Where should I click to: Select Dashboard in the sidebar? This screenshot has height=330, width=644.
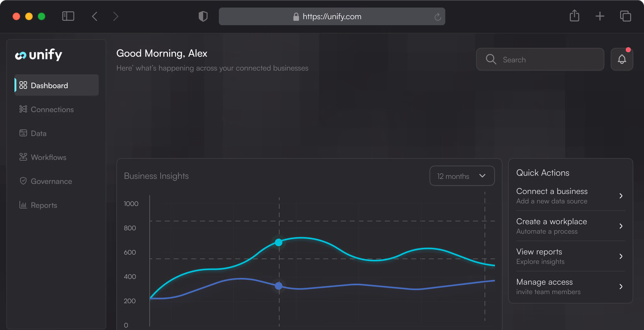pyautogui.click(x=57, y=85)
